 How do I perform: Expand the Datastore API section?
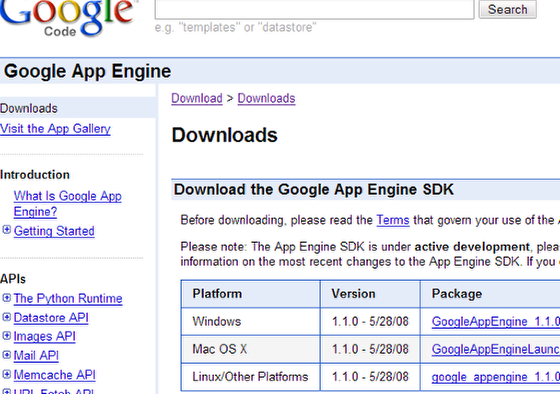6,317
